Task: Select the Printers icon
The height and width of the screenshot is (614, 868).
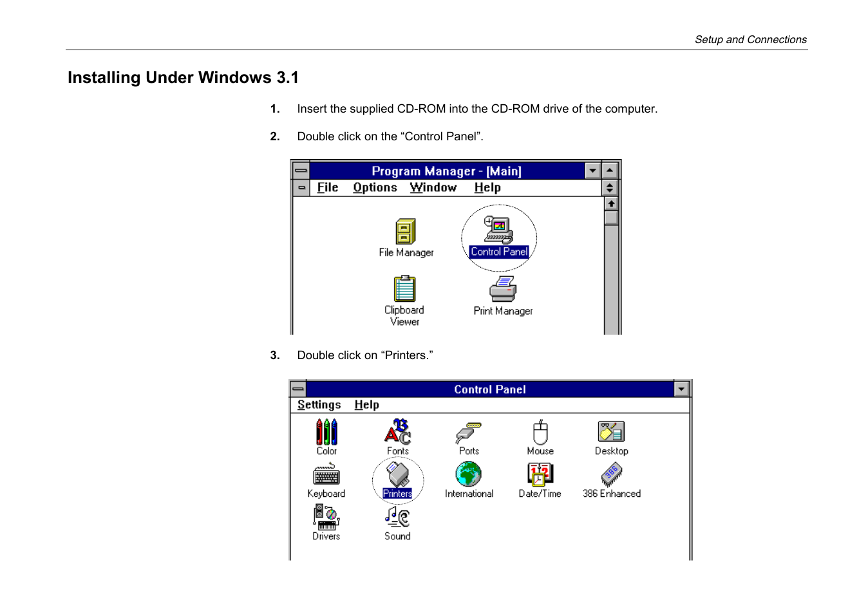Action: [398, 475]
